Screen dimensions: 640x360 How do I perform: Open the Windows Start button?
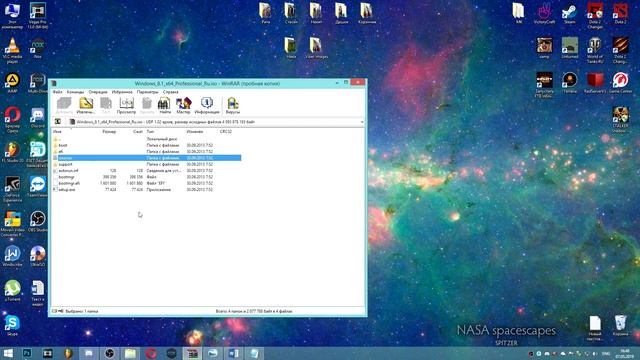pos(8,353)
